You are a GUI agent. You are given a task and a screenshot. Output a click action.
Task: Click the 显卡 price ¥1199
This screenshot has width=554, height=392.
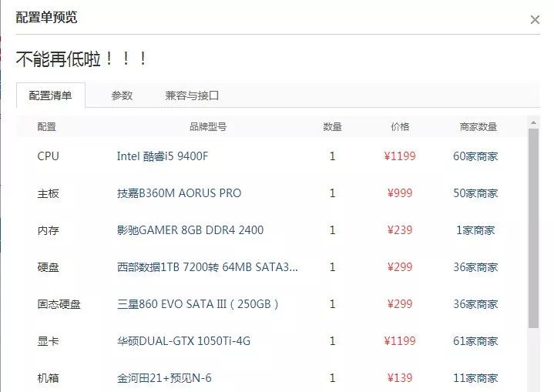pyautogui.click(x=400, y=341)
